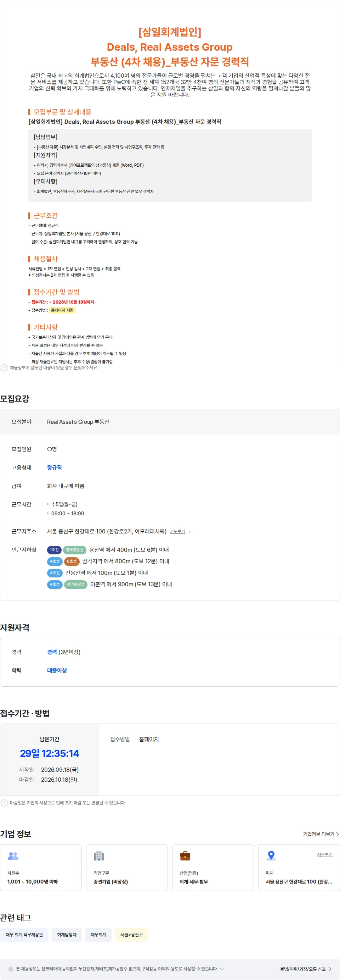Click the 기업구분 중견기업 (비상장) card
This screenshot has height=980, width=340.
coord(127,868)
